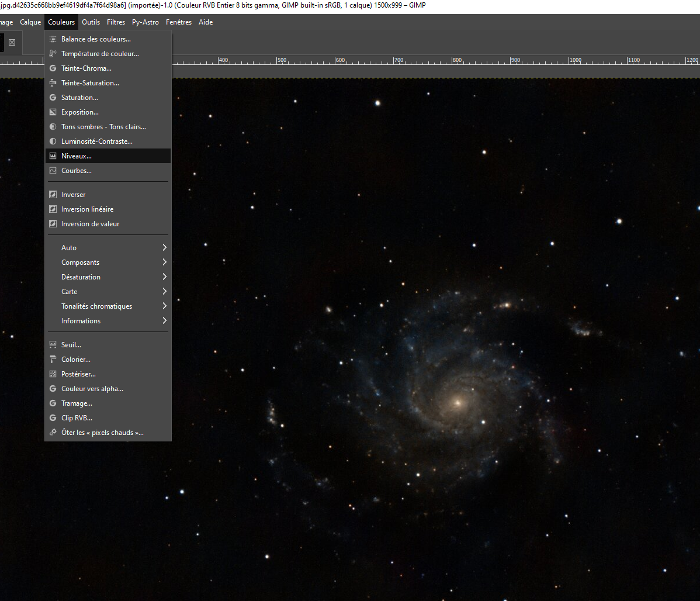700x601 pixels.
Task: Click the Colorier paint icon
Action: [53, 360]
